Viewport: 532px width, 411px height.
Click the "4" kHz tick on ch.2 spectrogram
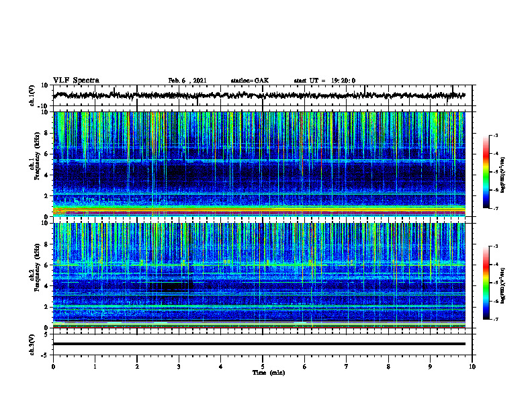tap(47, 286)
